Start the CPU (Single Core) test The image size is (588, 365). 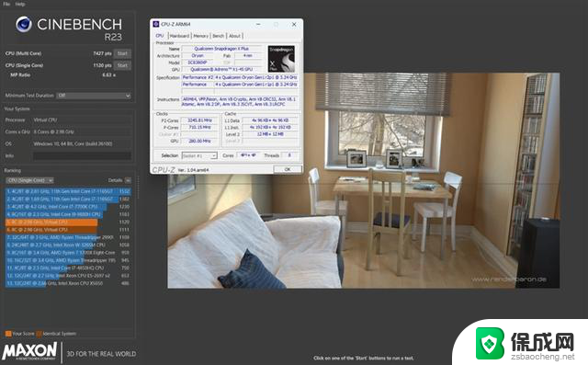(122, 65)
